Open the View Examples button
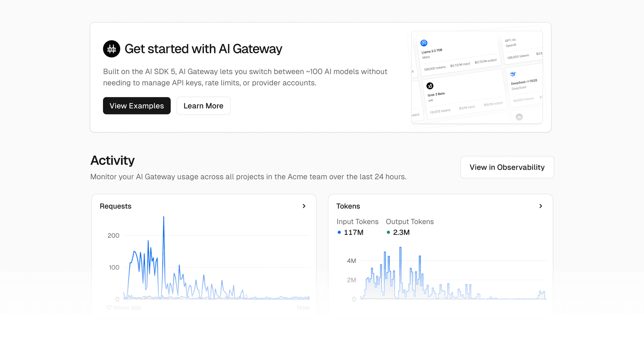The height and width of the screenshot is (337, 644). (137, 106)
